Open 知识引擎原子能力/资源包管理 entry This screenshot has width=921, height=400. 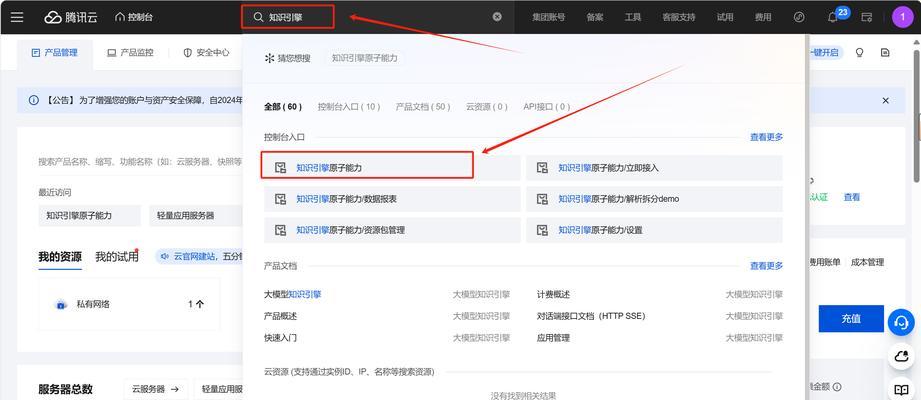(392, 230)
